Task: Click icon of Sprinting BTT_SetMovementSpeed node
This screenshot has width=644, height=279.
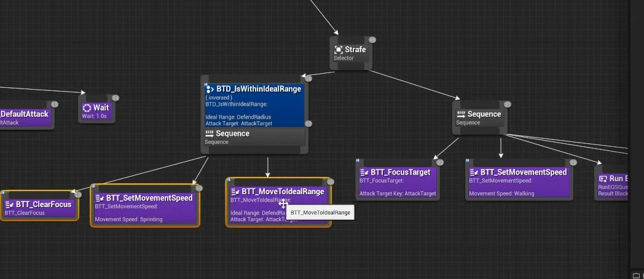Action: (100, 198)
